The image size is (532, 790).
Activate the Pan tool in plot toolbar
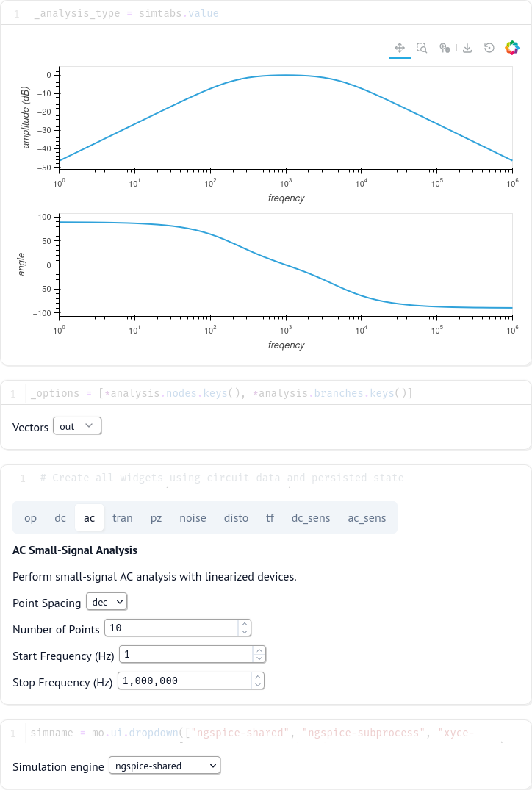(400, 48)
